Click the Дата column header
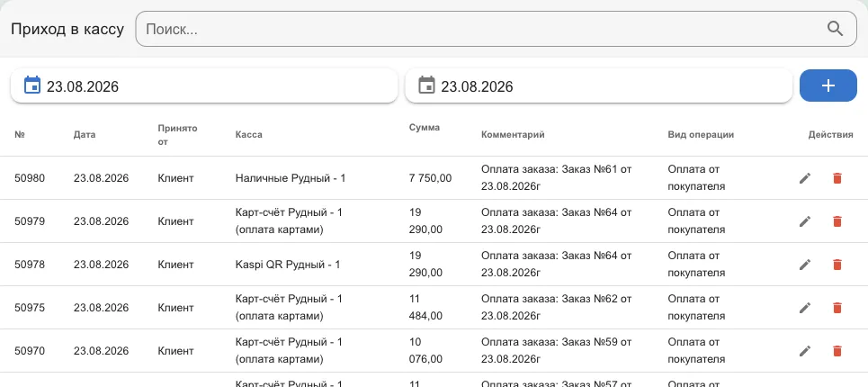 (x=85, y=134)
